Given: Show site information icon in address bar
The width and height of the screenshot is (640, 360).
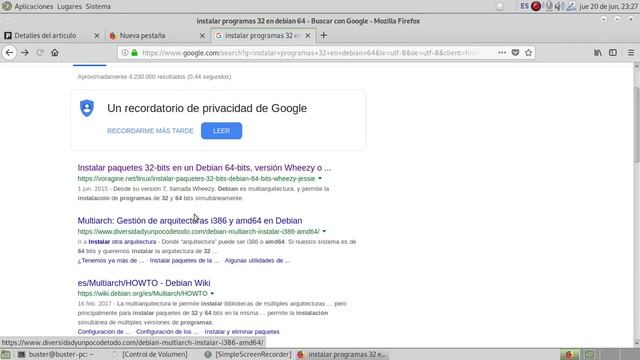Looking at the screenshot, I should (125, 53).
